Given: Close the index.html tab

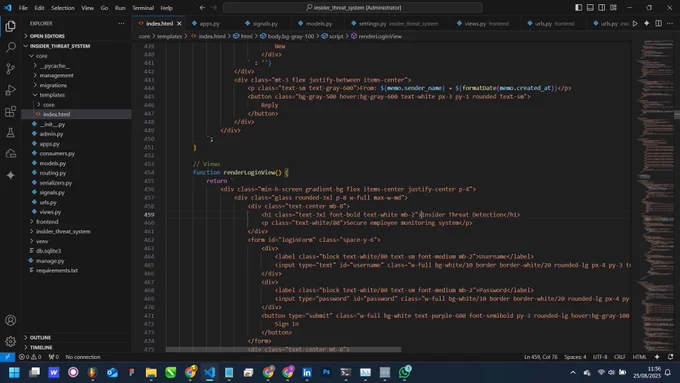Looking at the screenshot, I should (179, 23).
